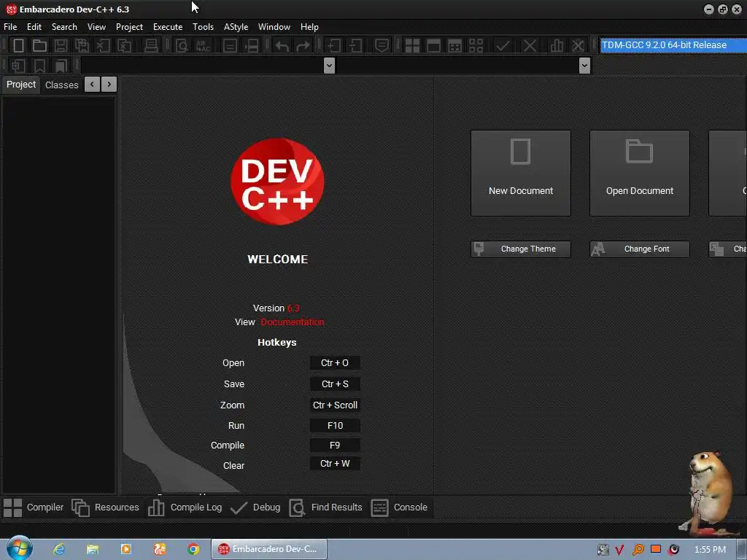Open the View menu

96,27
